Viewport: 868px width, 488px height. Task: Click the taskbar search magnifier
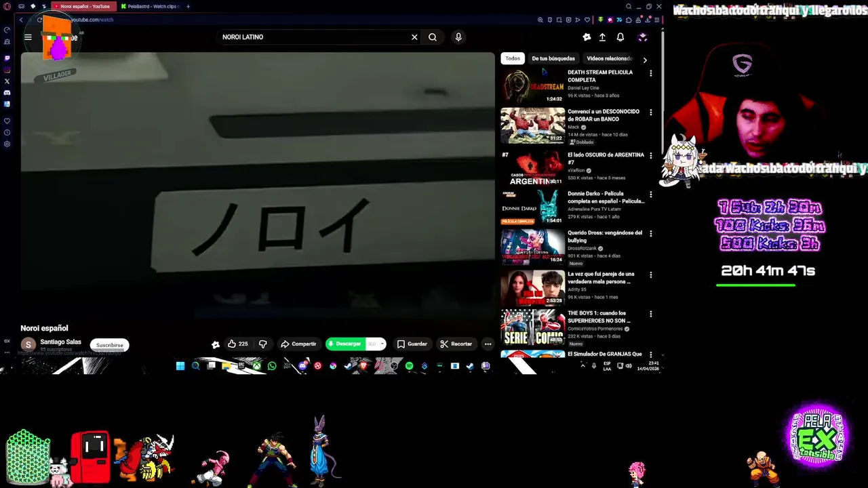195,366
